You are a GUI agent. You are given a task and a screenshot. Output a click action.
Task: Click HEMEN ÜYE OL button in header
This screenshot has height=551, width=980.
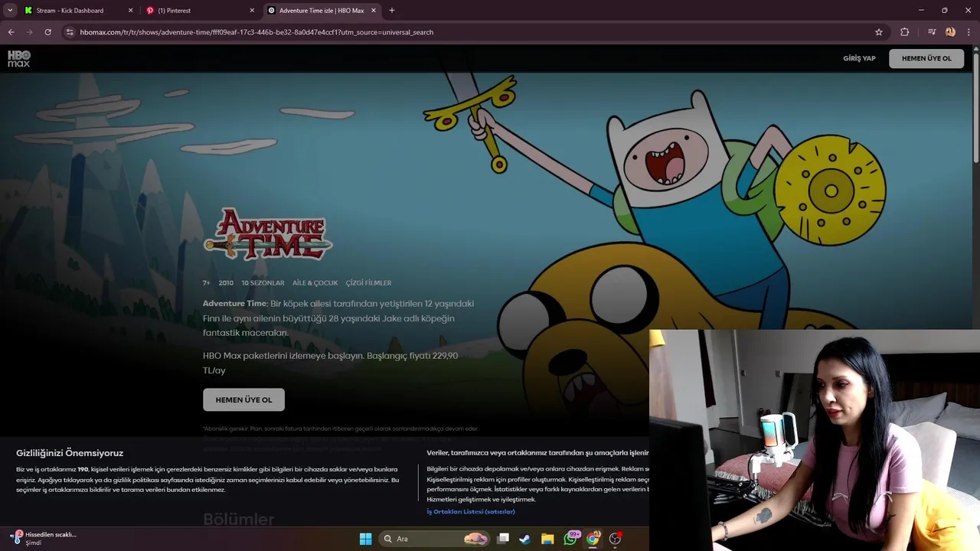pyautogui.click(x=926, y=59)
